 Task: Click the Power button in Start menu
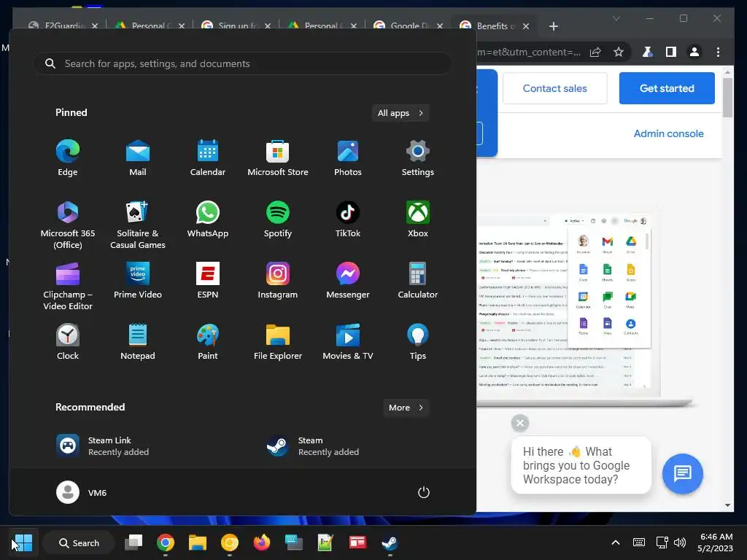click(x=424, y=492)
